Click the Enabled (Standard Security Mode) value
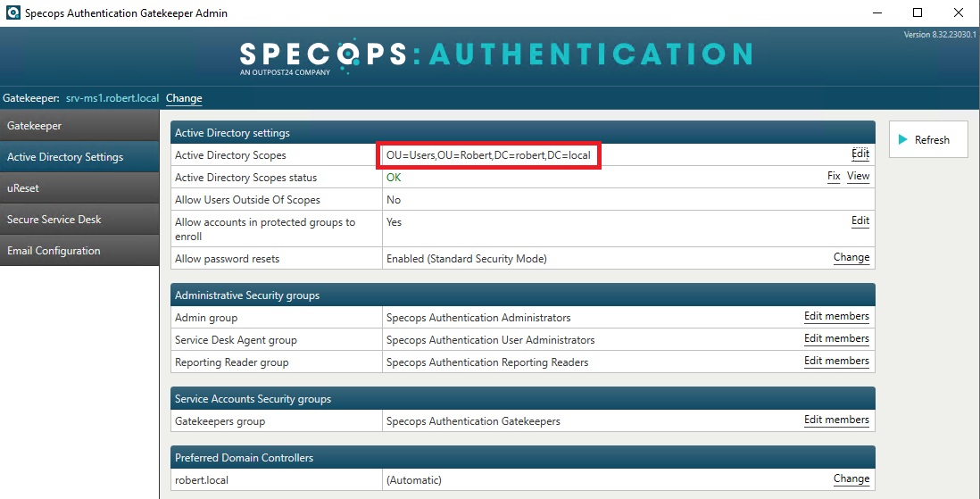Screen dimensions: 980x499 pos(466,259)
